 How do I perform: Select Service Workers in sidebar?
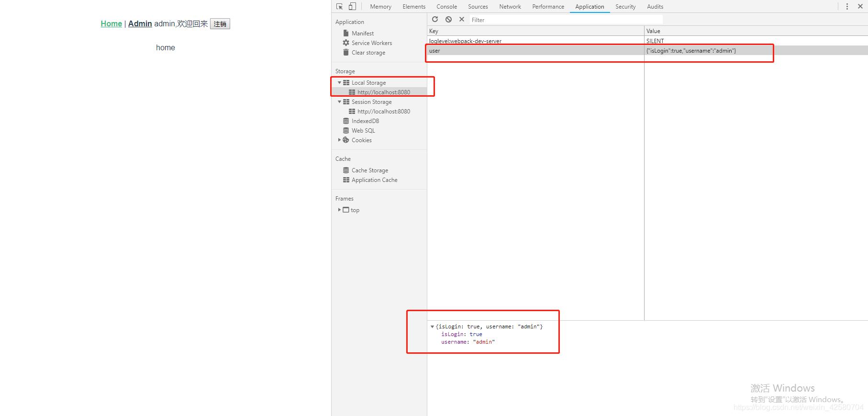pyautogui.click(x=372, y=43)
